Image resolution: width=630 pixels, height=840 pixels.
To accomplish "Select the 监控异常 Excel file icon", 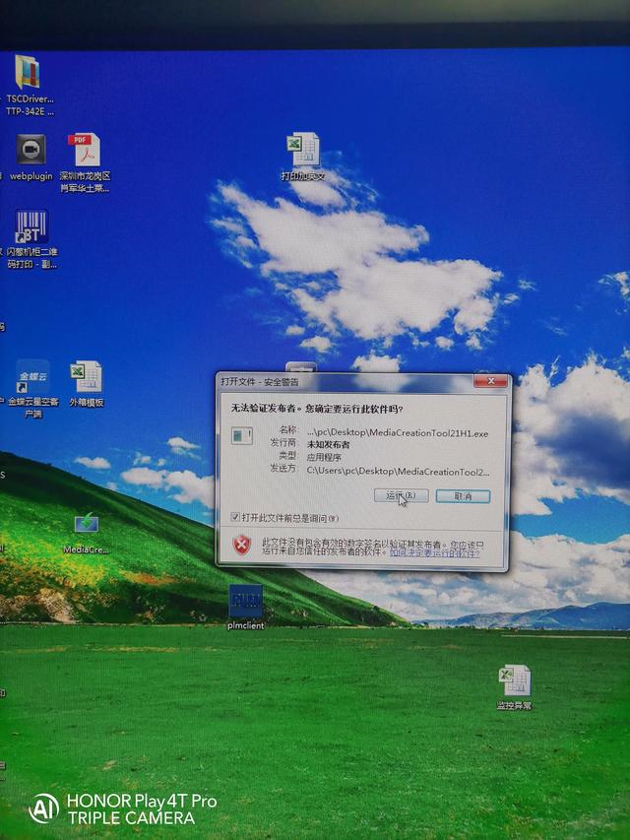I will point(515,680).
